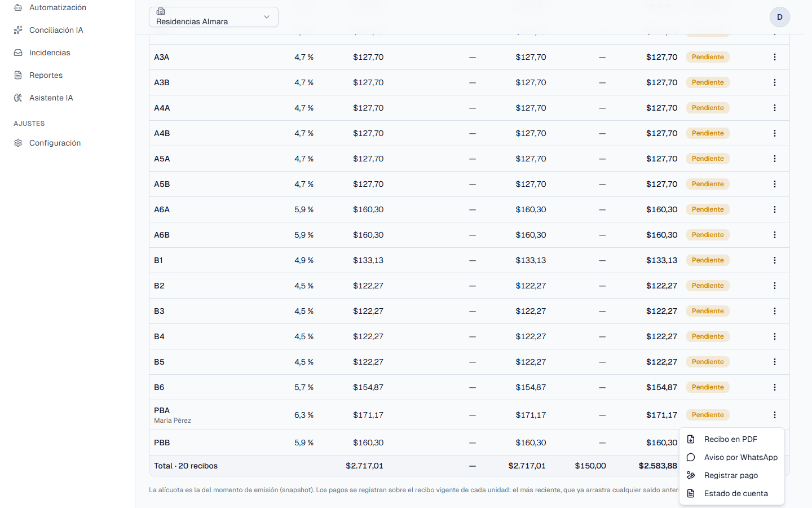Select Estado de cuenta menu entry
This screenshot has width=812, height=508.
pyautogui.click(x=732, y=493)
